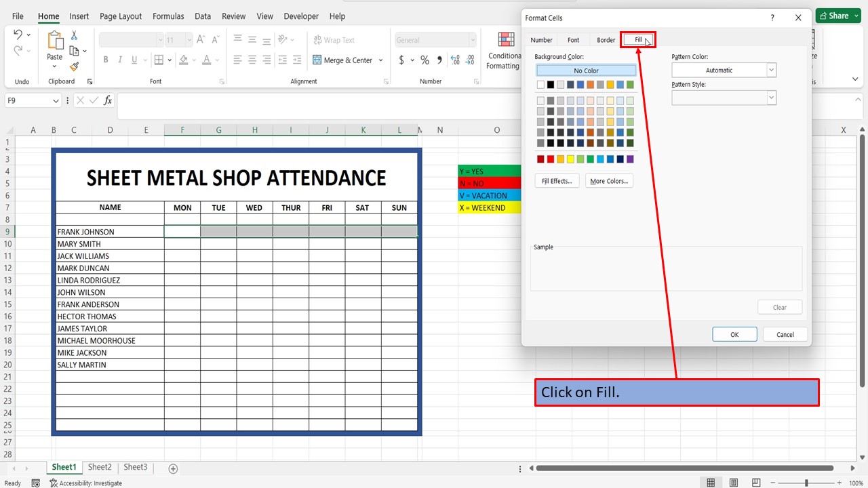Open the Fill Effects dialog button
The image size is (868, 488).
coord(557,181)
